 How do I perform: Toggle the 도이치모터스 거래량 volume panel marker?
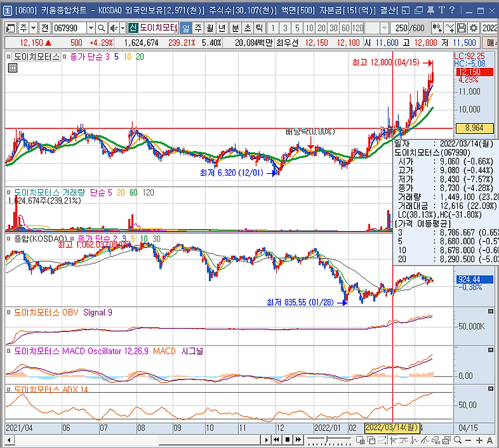9,192
